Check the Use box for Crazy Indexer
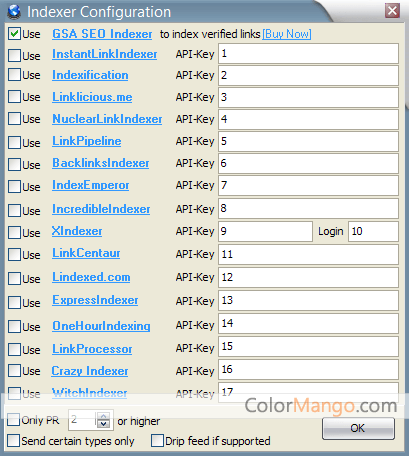The image size is (409, 456). (14, 371)
